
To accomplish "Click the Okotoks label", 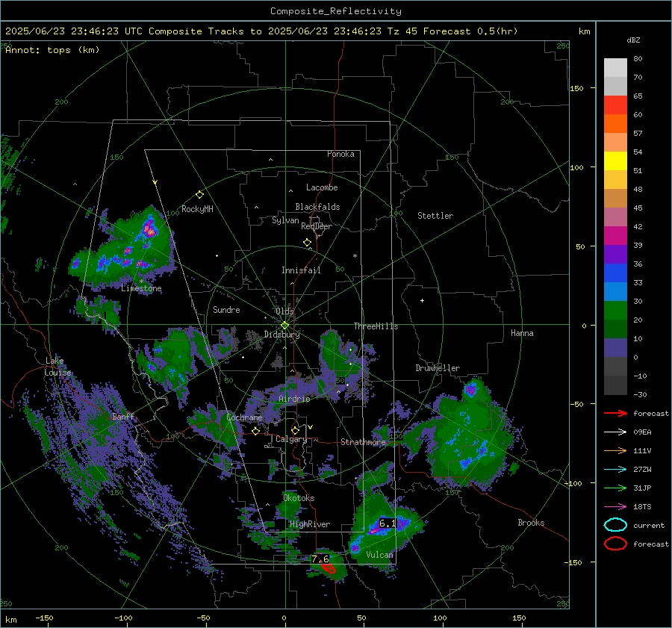I will pyautogui.click(x=299, y=498).
